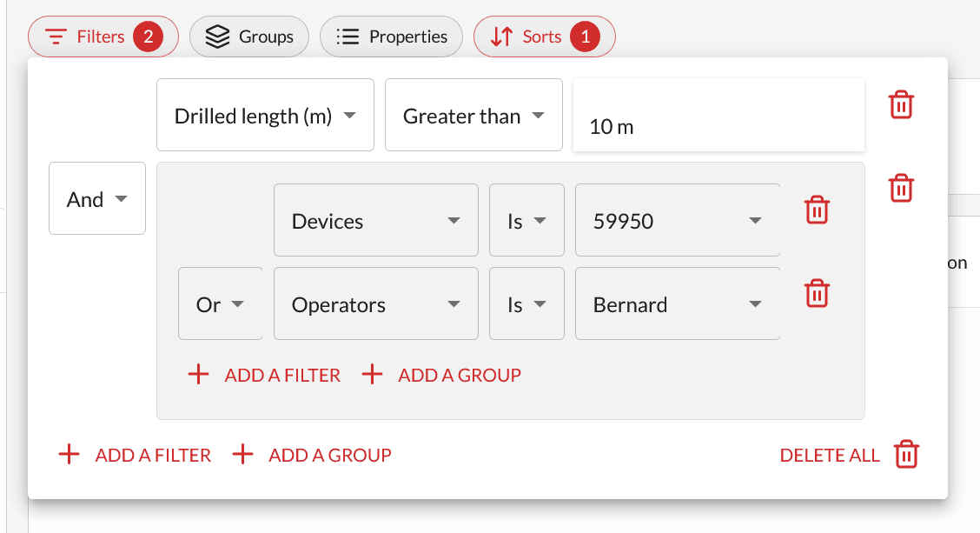The image size is (980, 533).
Task: Change the 59950 device value dropdown
Action: [x=677, y=221]
